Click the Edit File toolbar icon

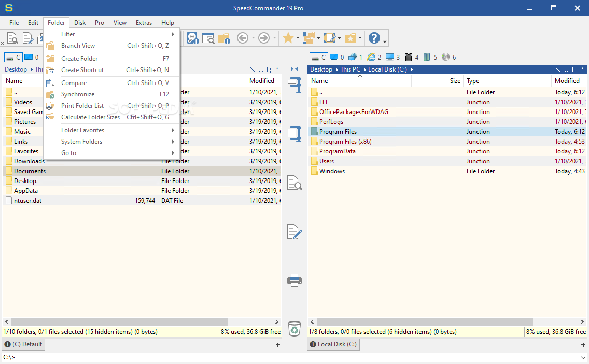(28, 38)
